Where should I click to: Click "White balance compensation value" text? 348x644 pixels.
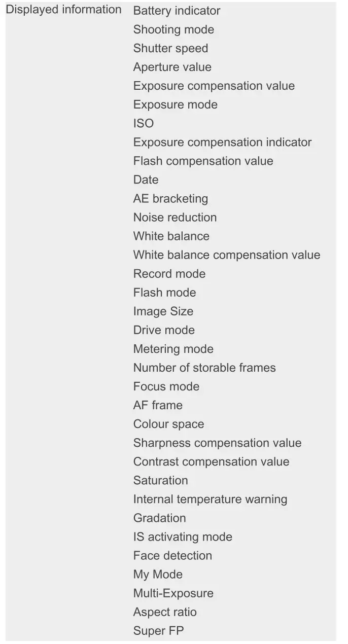pos(227,255)
